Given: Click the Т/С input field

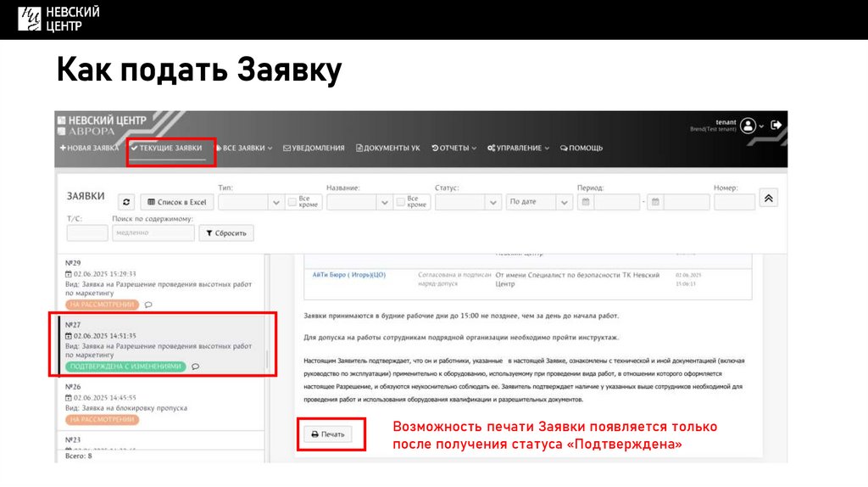Looking at the screenshot, I should tap(87, 233).
